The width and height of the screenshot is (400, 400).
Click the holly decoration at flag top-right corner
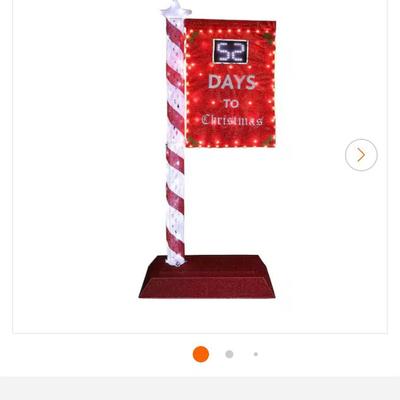pos(268,38)
